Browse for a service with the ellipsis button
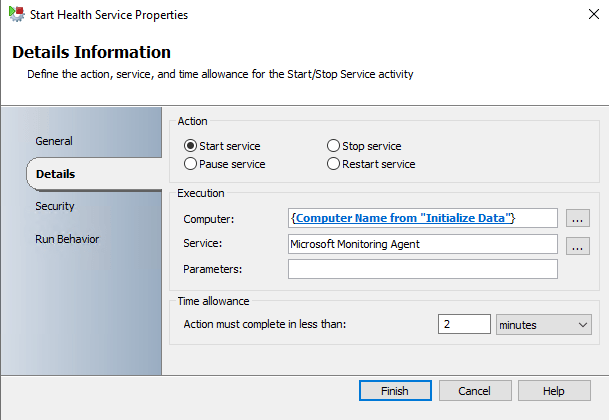Viewport: 609px width, 420px height. point(579,243)
